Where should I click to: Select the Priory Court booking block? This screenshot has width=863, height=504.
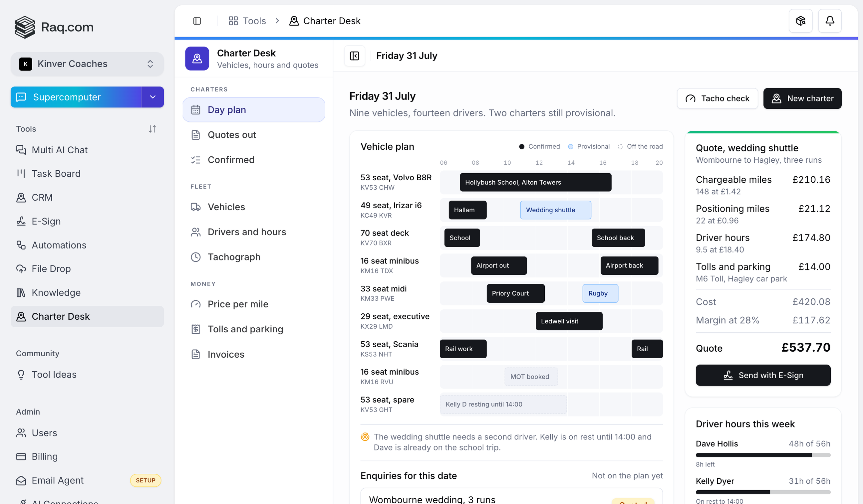515,293
